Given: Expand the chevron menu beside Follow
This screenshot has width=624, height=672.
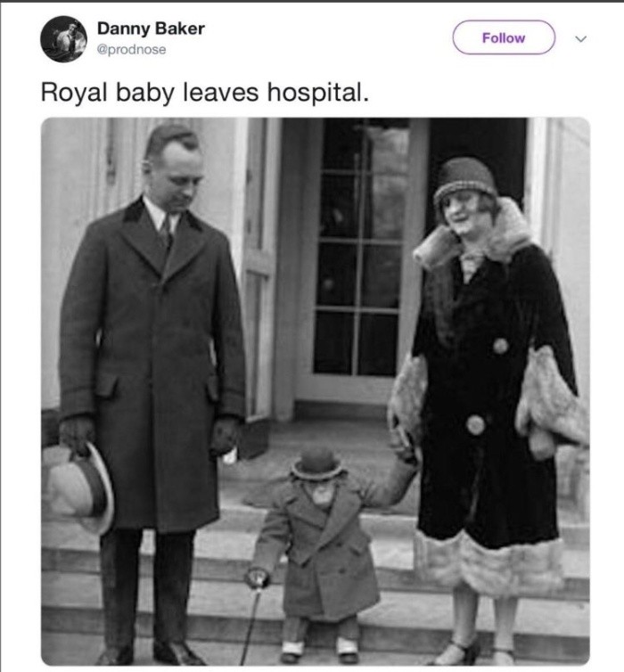Looking at the screenshot, I should click(x=581, y=38).
